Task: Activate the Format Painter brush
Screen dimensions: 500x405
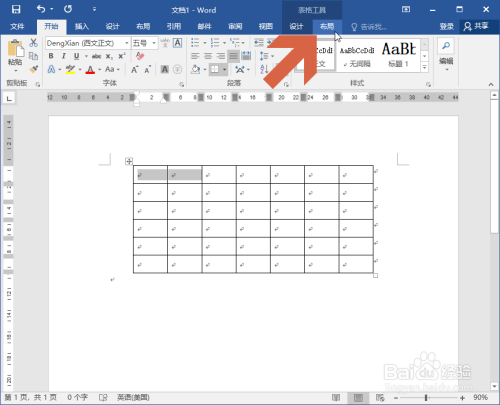Action: 33,69
